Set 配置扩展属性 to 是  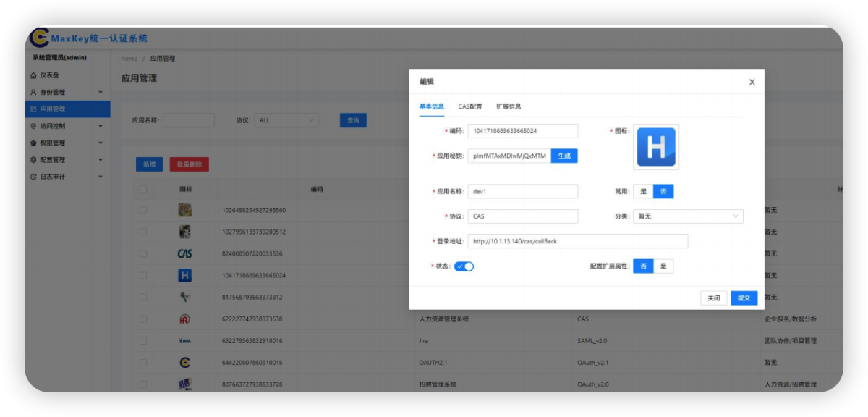(663, 266)
